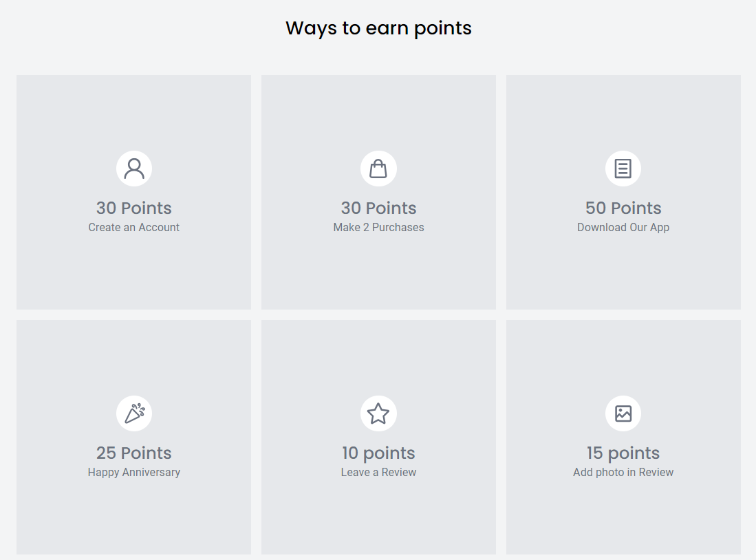Click empty area of Download Our App card
This screenshot has height=560, width=756.
coord(623,275)
